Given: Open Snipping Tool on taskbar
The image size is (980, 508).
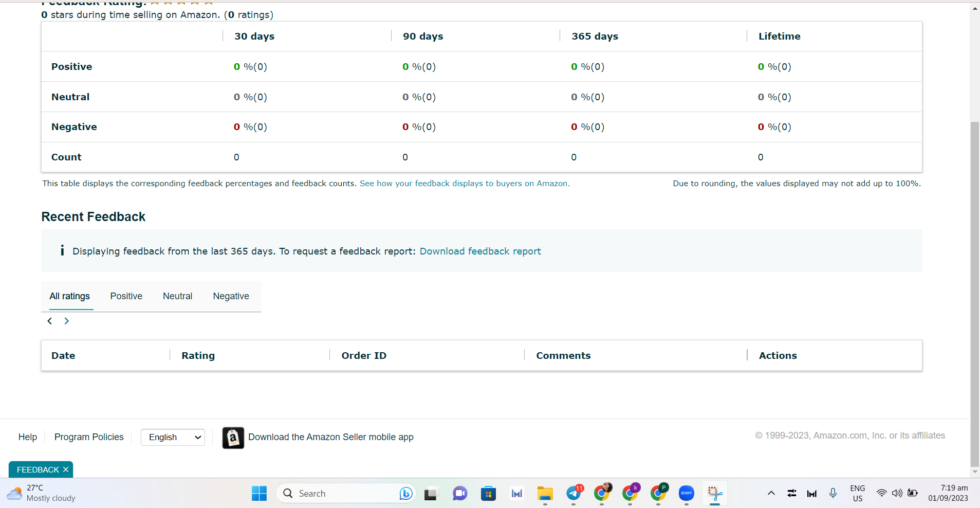Looking at the screenshot, I should click(715, 494).
